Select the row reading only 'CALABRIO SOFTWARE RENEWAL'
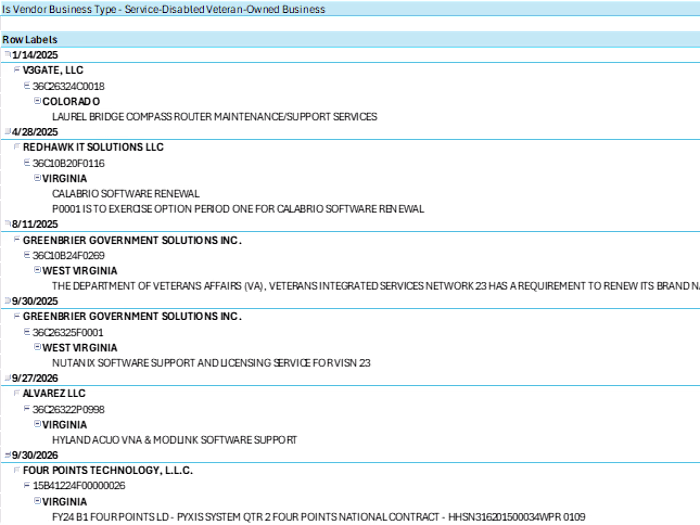The height and width of the screenshot is (525, 700). coord(350,194)
